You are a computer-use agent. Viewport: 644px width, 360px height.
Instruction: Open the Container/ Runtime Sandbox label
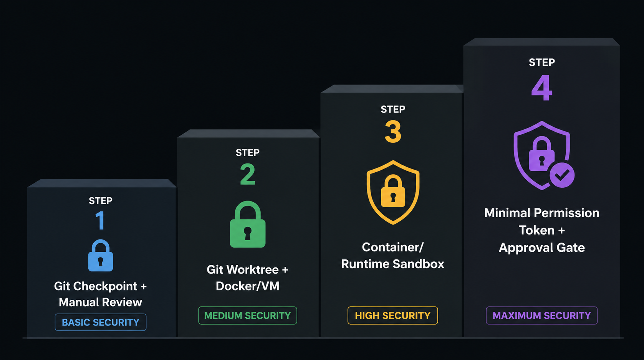coord(393,255)
